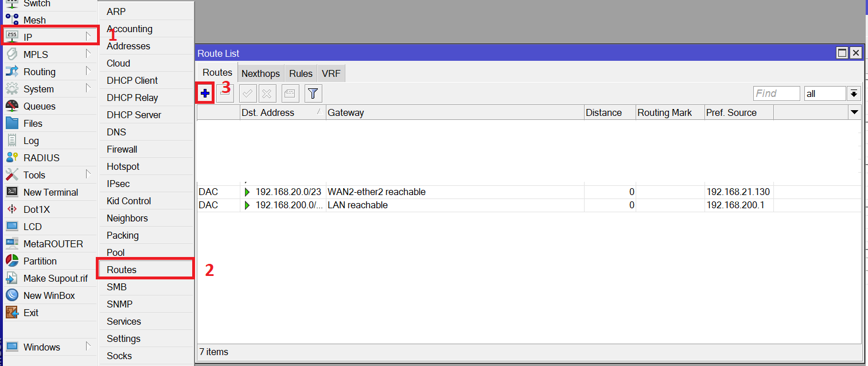Click the remove route minus icon
868x366 pixels.
225,93
